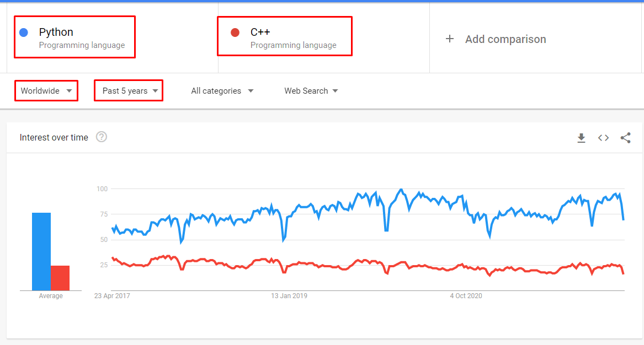Image resolution: width=644 pixels, height=345 pixels.
Task: Click the blue dot beside Python
Action: pyautogui.click(x=23, y=32)
